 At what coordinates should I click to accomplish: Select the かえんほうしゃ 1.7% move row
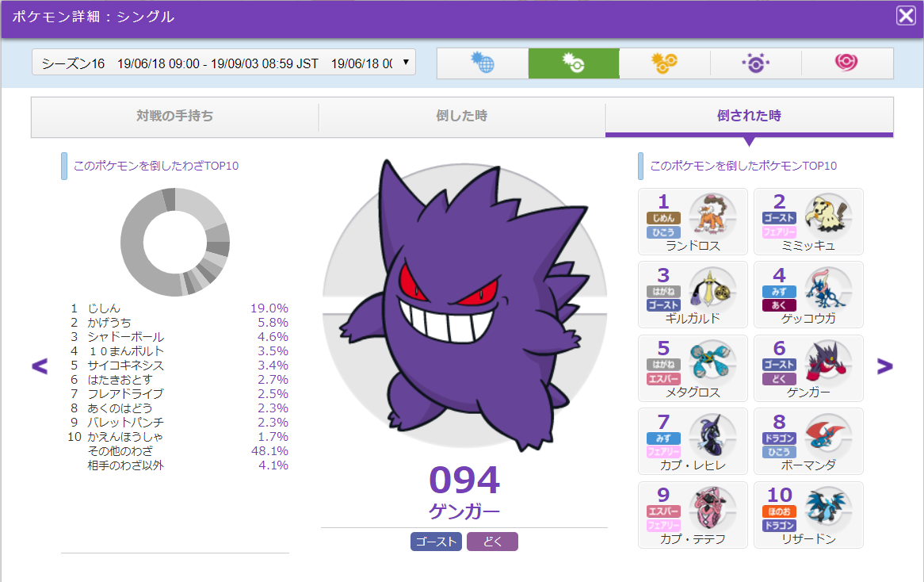click(179, 437)
